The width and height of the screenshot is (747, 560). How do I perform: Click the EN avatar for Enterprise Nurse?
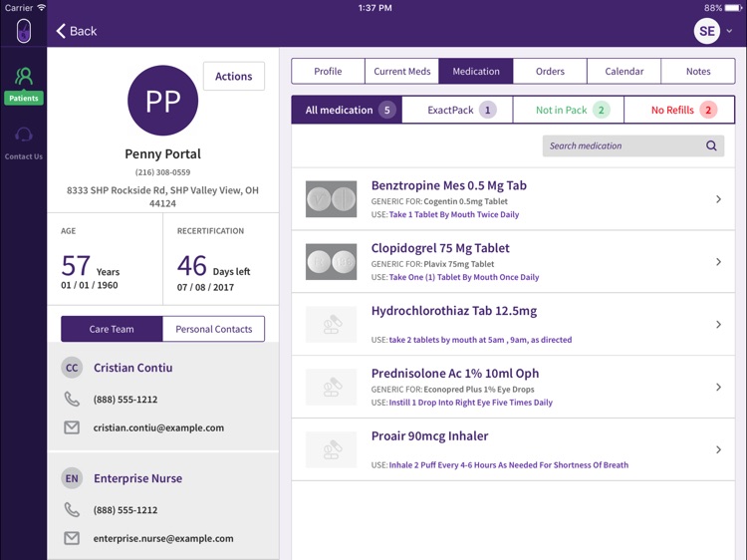(x=72, y=478)
